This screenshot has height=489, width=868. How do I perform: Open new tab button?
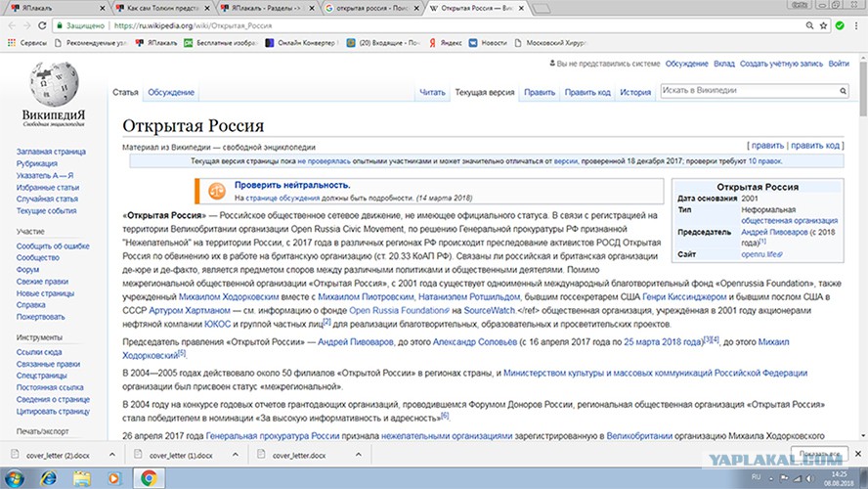pyautogui.click(x=542, y=8)
